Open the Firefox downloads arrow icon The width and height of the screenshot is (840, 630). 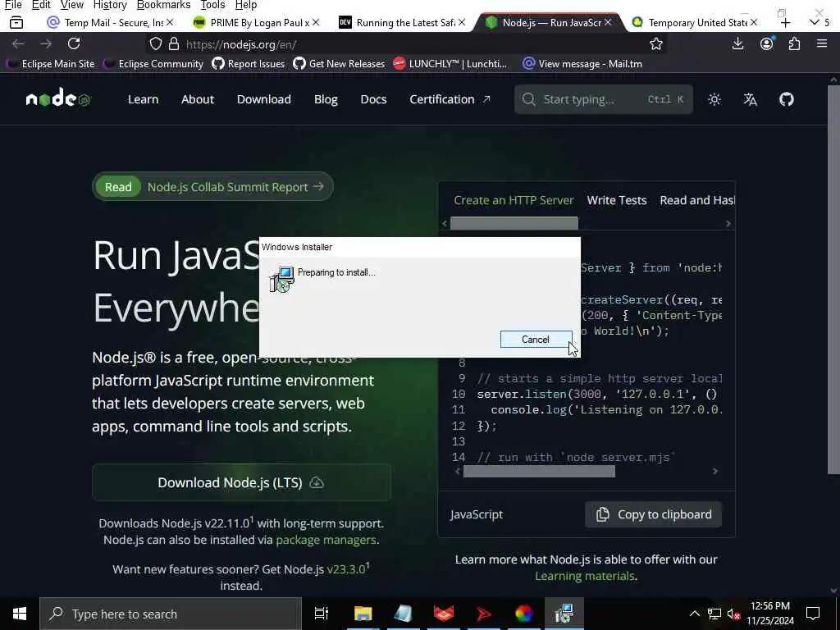click(737, 43)
